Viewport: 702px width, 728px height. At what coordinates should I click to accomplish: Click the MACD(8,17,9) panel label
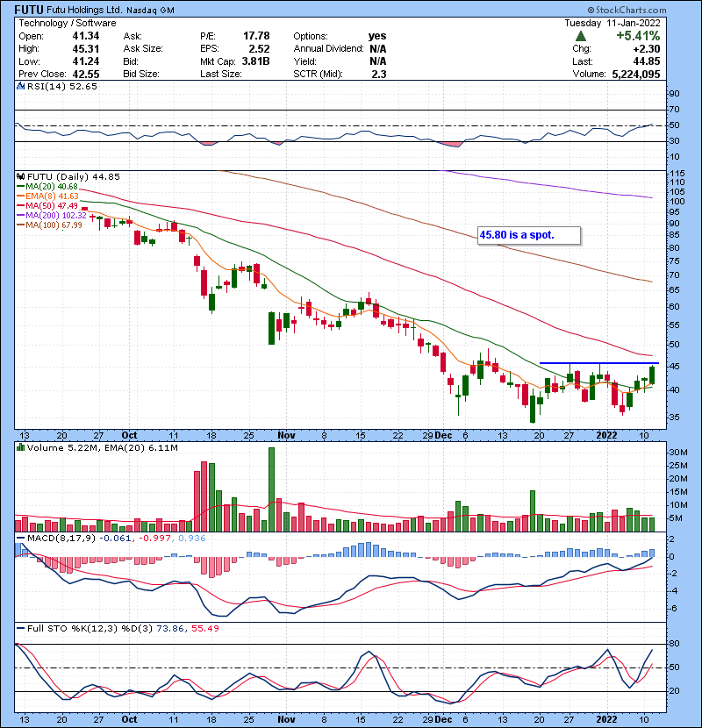coord(61,539)
